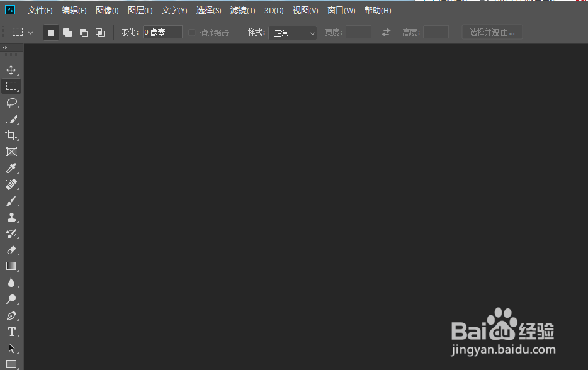Click the 高度 height input field
The image size is (588, 370).
pyautogui.click(x=436, y=32)
